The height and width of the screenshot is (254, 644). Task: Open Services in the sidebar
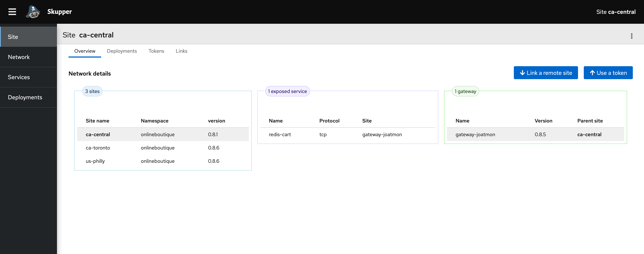[19, 77]
